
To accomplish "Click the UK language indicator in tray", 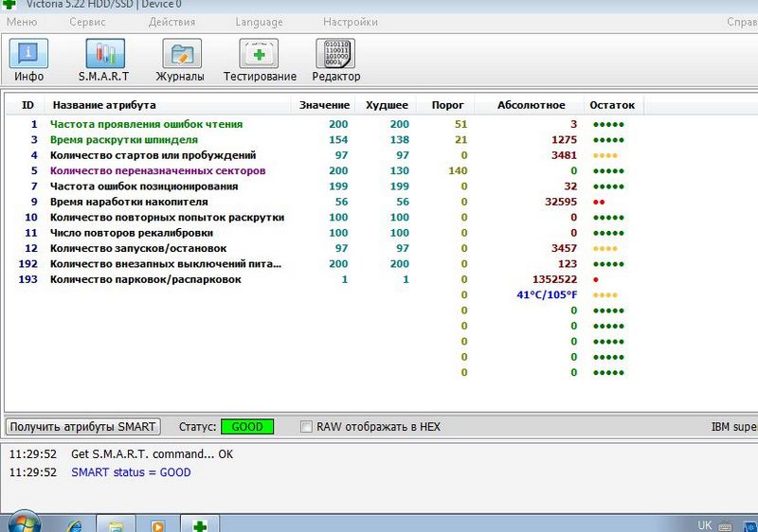I will pos(704,524).
